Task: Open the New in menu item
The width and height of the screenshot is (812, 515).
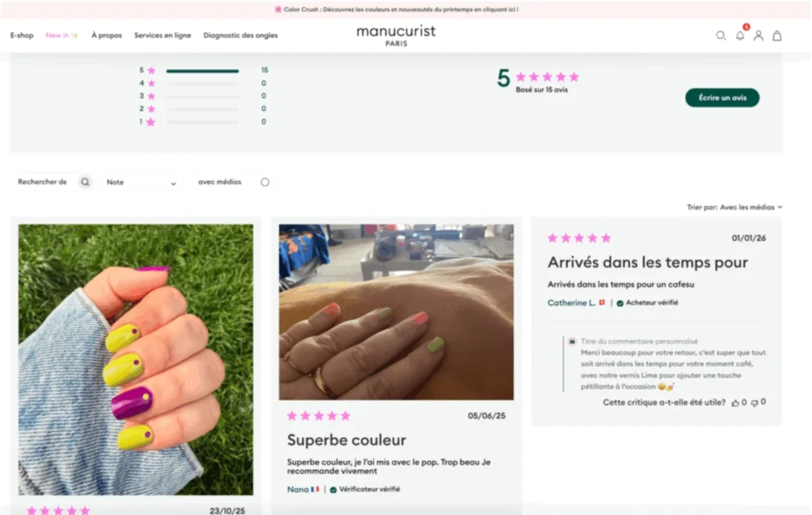Action: [62, 35]
